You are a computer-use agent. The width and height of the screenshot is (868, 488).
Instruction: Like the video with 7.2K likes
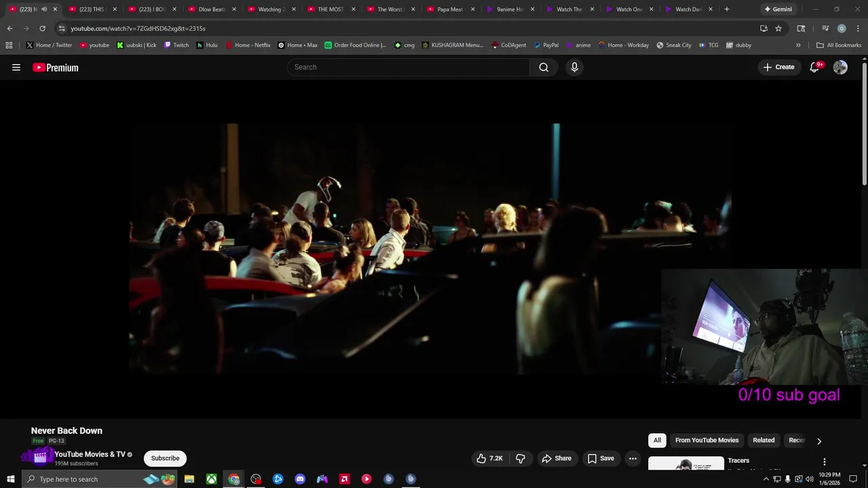tap(490, 458)
